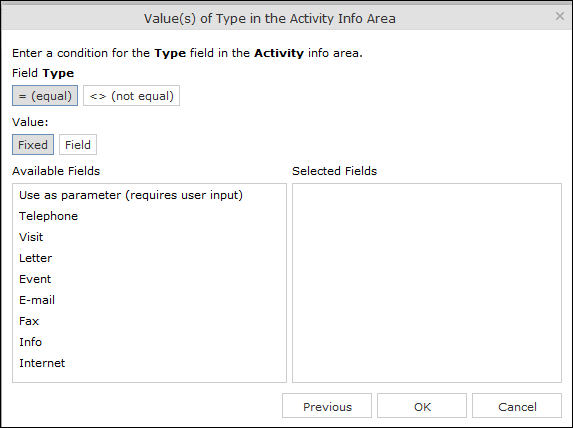
Task: Close the dialog with the X icon
Action: pyautogui.click(x=559, y=16)
